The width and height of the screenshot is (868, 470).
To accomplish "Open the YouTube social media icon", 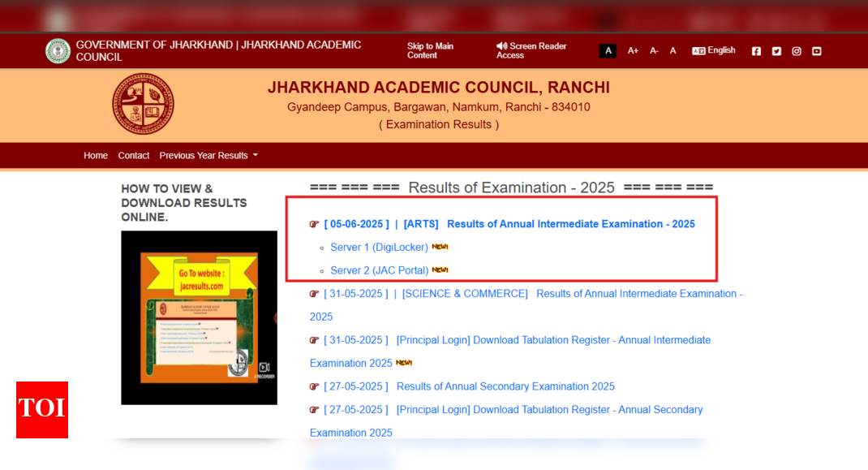I will 817,51.
